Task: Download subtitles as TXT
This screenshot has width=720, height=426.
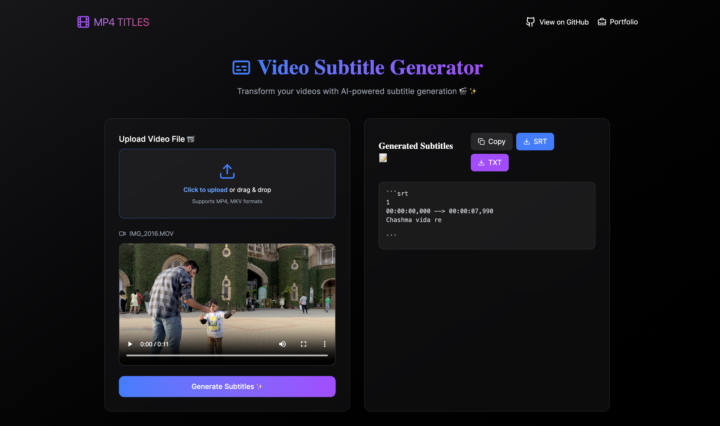Action: pyautogui.click(x=489, y=163)
